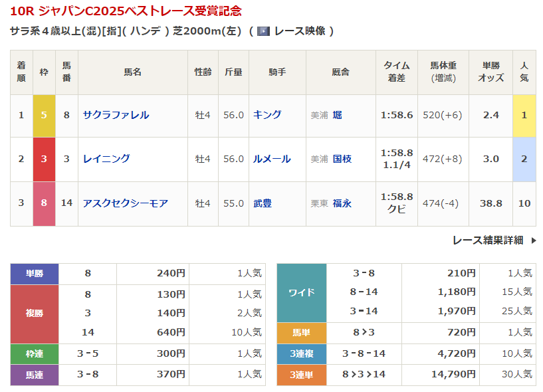Open trainer 国枝 stable link
This screenshot has height=392, width=543.
point(342,159)
